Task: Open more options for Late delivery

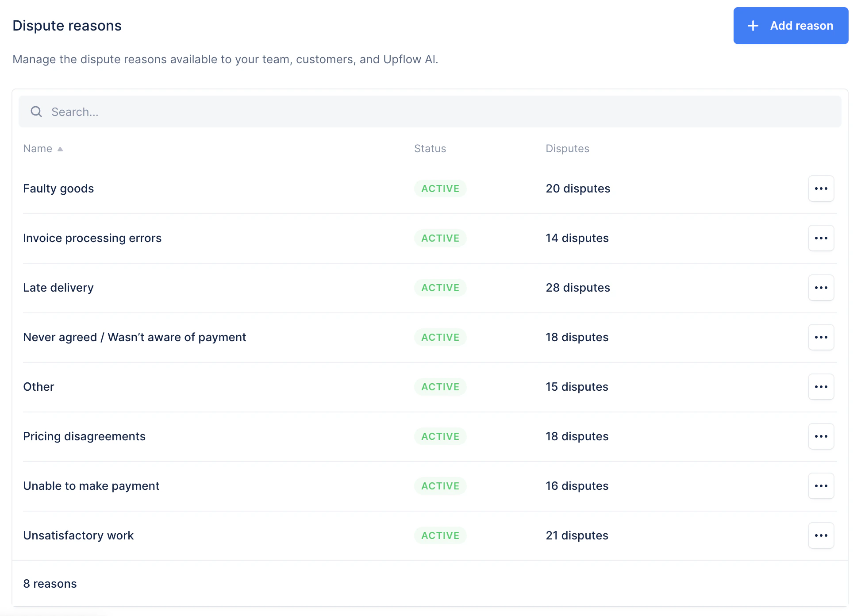Action: click(821, 288)
